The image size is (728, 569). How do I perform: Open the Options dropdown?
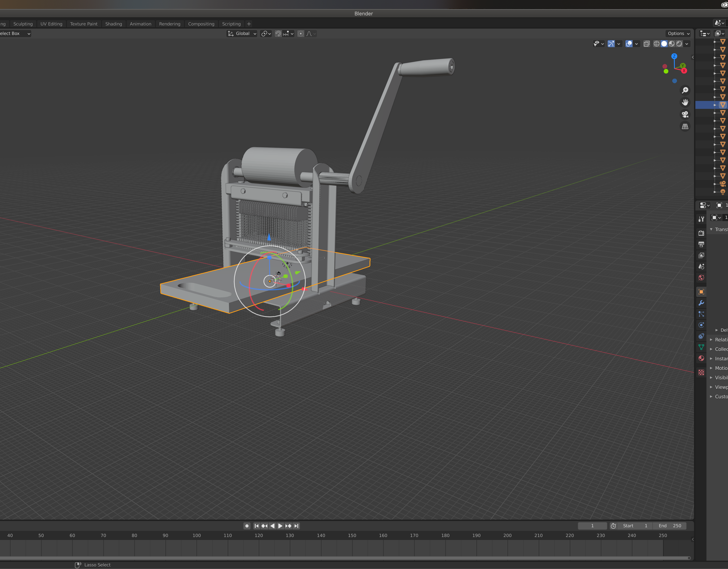click(678, 34)
